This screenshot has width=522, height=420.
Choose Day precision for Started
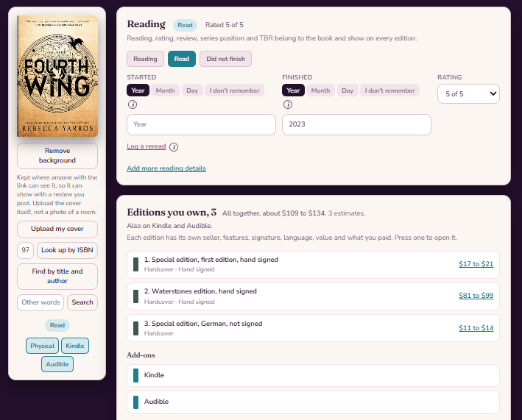(x=192, y=90)
